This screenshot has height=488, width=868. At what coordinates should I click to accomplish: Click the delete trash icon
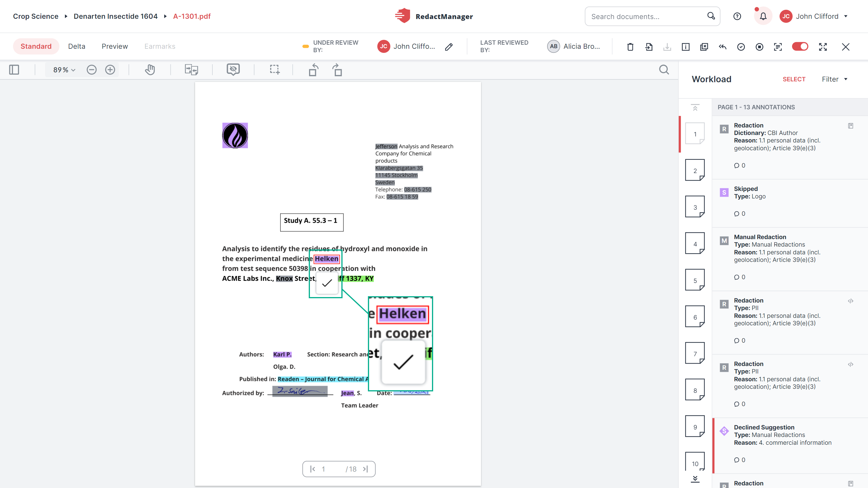[630, 47]
